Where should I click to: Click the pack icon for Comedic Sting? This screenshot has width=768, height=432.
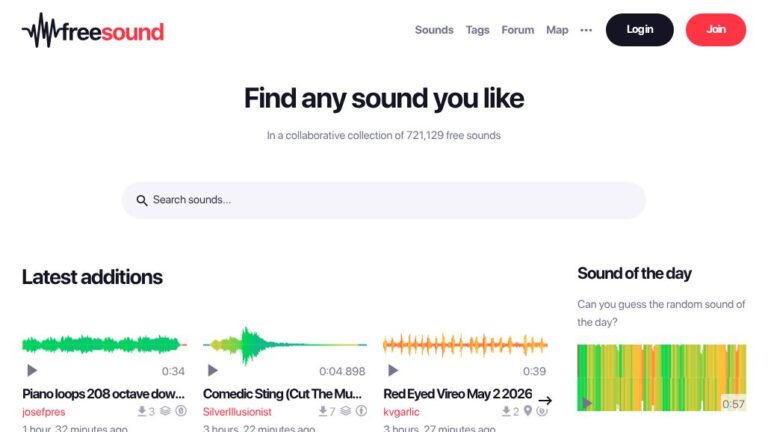[x=346, y=410]
